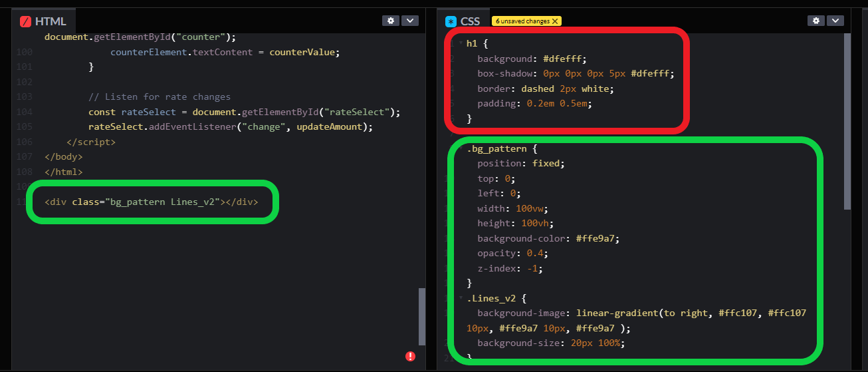Click the '// Listen for rate changes' comment
Screen dimensions: 868x372
pos(160,96)
